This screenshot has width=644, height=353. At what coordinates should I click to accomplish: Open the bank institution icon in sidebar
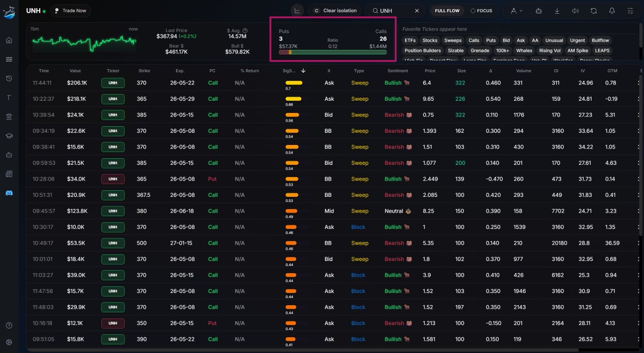9,116
